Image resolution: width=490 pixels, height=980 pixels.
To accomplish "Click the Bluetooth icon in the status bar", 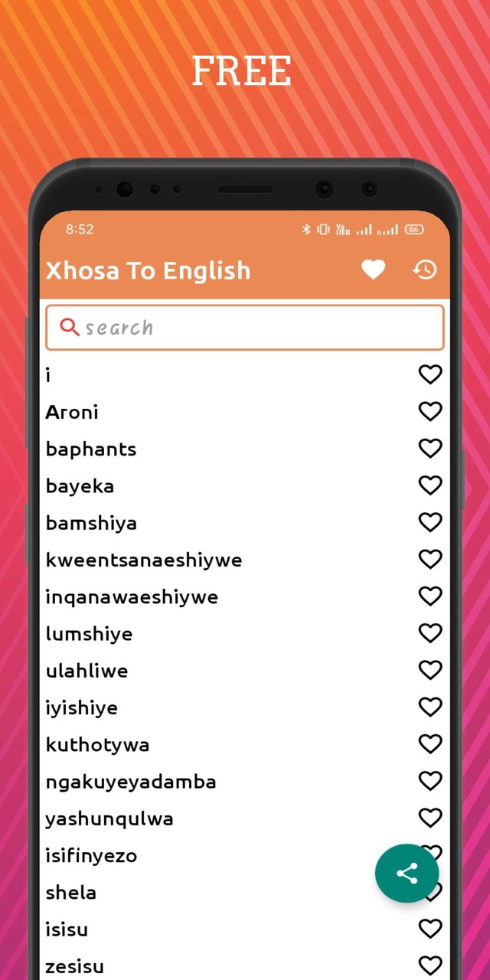I will (x=305, y=229).
